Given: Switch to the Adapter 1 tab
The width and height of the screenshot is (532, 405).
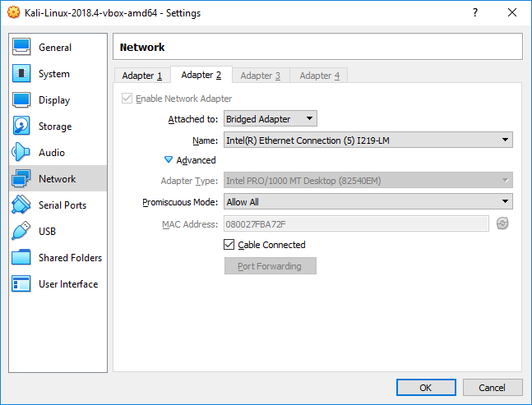Looking at the screenshot, I should 142,76.
